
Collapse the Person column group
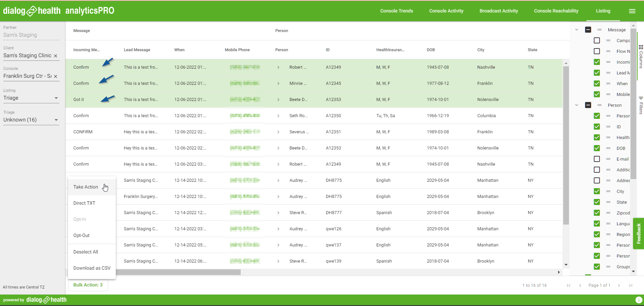(577, 105)
